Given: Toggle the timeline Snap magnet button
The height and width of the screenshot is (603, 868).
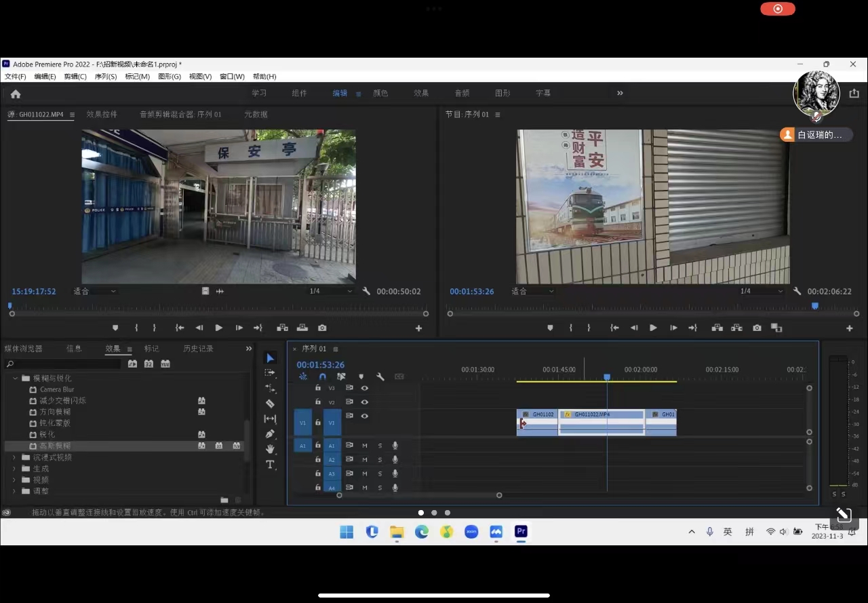Looking at the screenshot, I should pos(323,376).
